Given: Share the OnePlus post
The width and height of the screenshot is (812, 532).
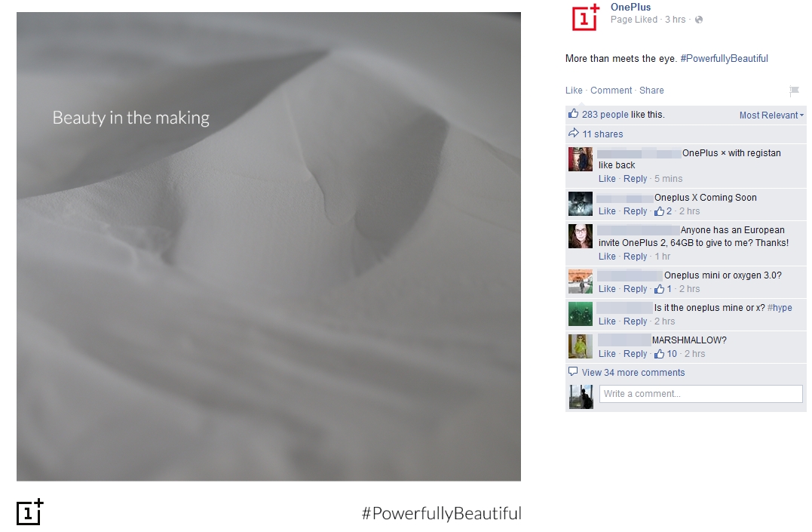Looking at the screenshot, I should 651,91.
